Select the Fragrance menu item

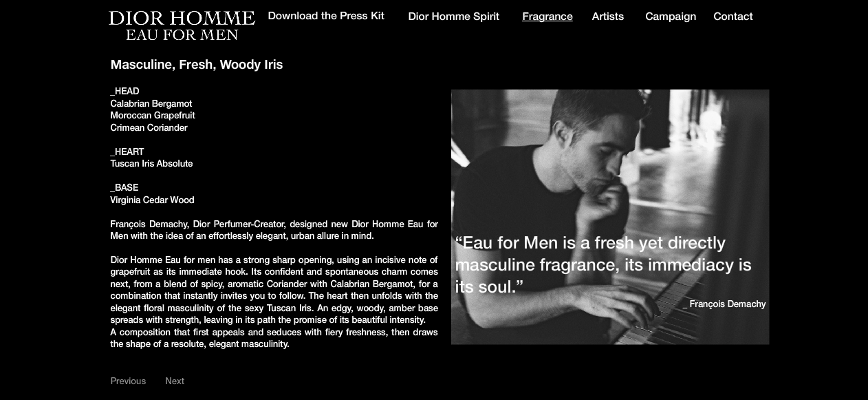point(547,17)
